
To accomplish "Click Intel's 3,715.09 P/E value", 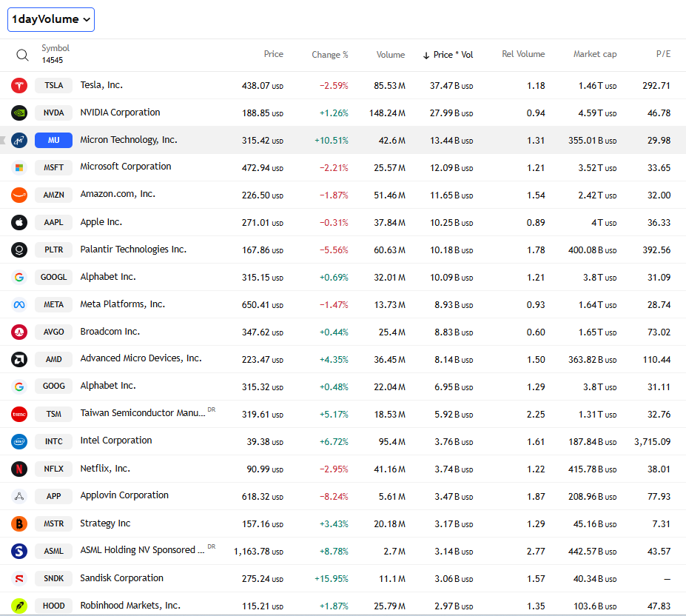I will (x=652, y=442).
